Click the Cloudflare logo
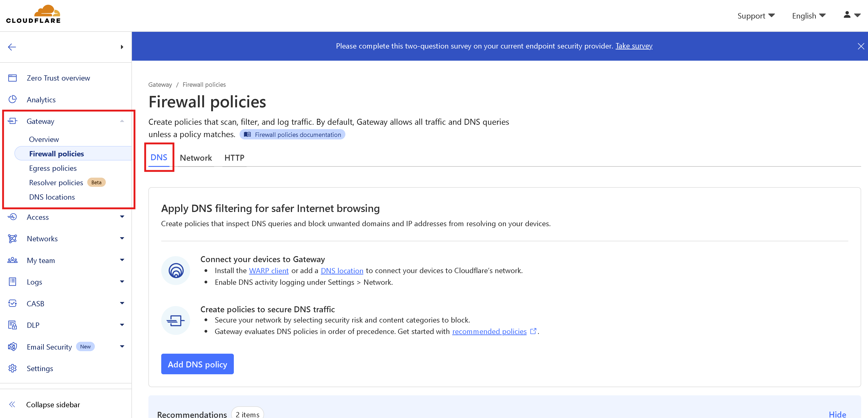868x418 pixels. pos(33,14)
